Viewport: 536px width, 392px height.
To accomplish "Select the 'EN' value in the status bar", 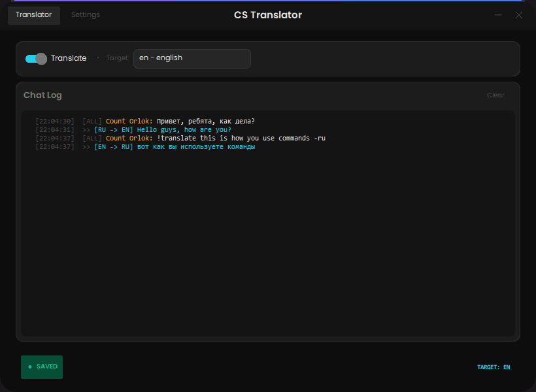I will click(x=506, y=367).
